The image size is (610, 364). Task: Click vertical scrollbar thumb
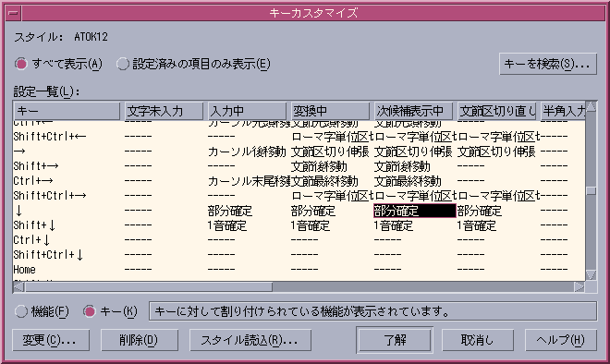(x=592, y=191)
